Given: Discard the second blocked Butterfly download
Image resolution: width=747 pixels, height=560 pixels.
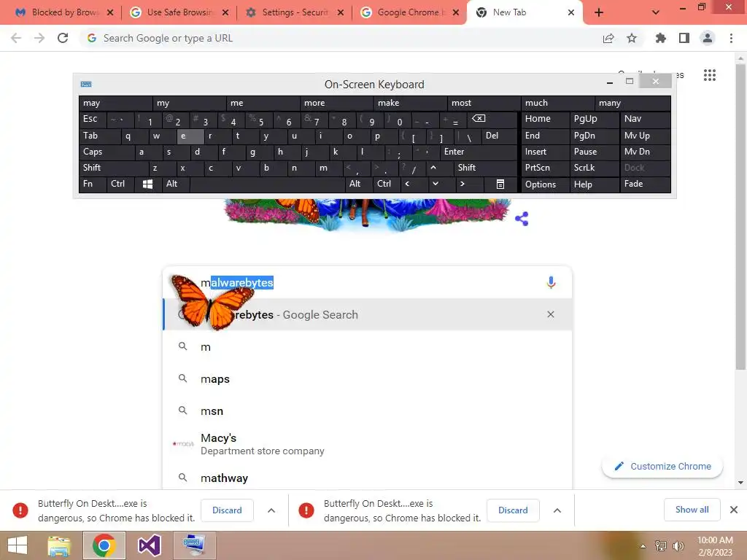Looking at the screenshot, I should coord(513,510).
